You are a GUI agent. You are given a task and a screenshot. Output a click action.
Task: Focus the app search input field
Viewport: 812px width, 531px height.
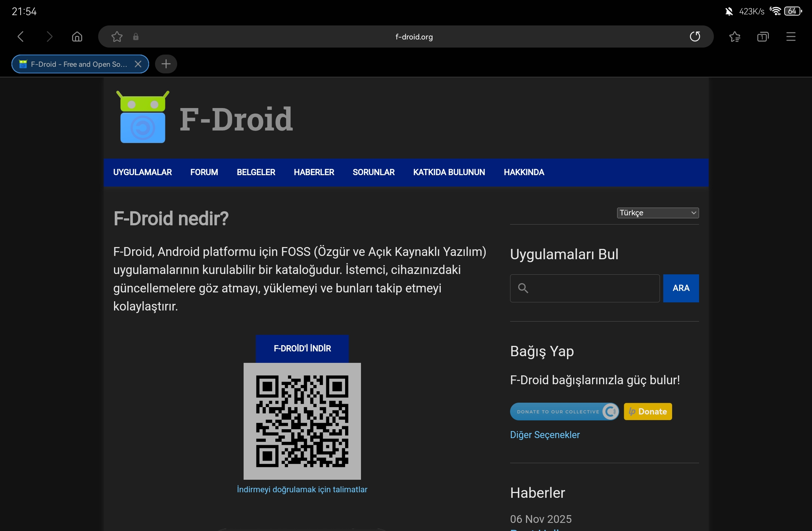pos(585,288)
